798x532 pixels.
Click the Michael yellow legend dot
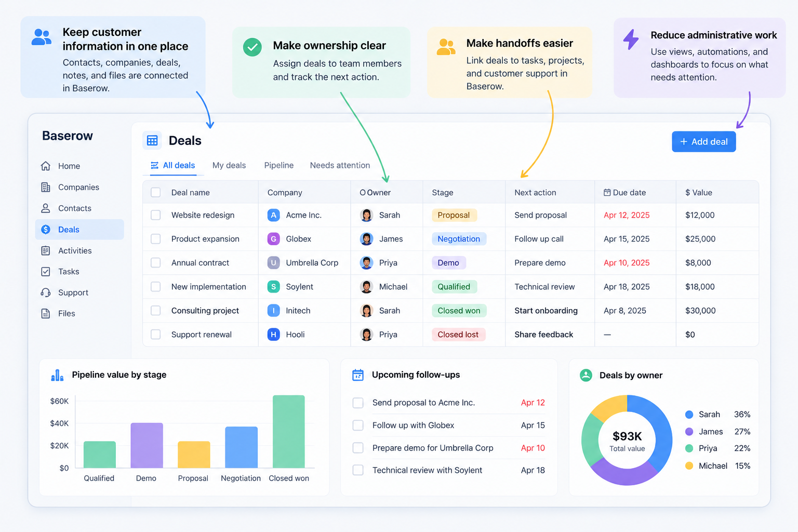point(689,466)
